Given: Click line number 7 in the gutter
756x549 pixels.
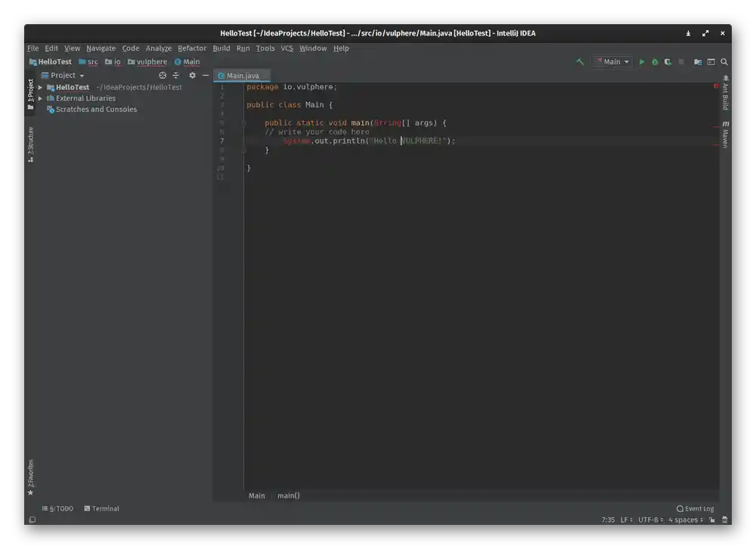Looking at the screenshot, I should pos(222,141).
